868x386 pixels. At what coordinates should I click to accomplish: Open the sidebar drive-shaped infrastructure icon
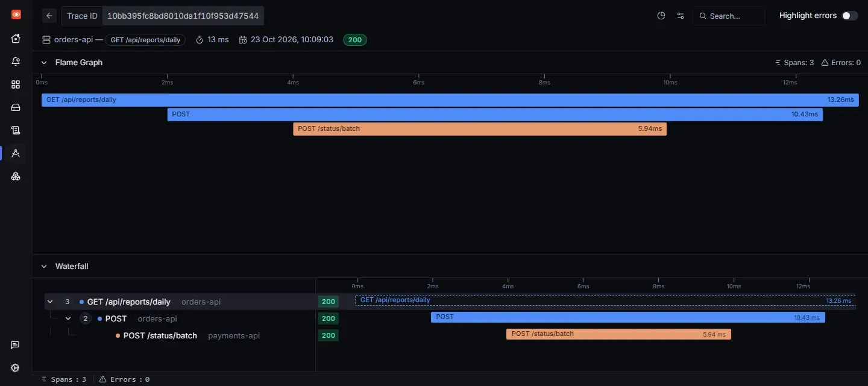tap(16, 107)
